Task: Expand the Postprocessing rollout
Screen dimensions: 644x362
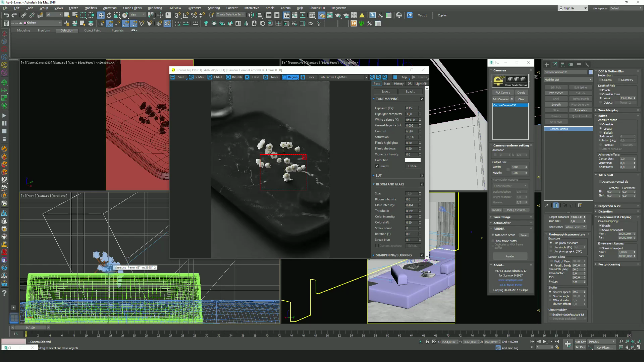Action: tap(609, 264)
